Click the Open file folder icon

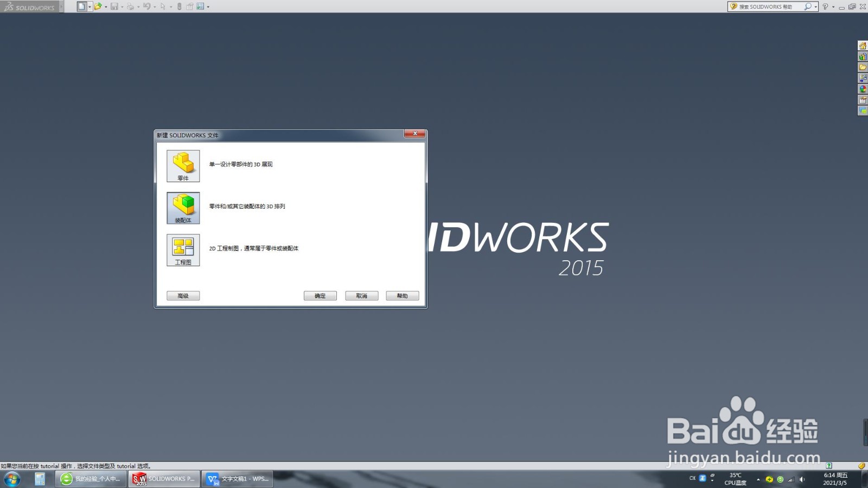98,7
